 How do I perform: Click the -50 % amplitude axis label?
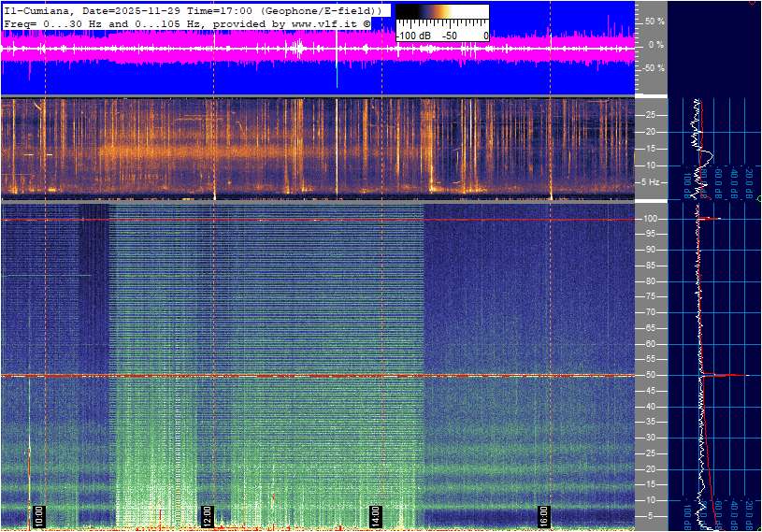[x=652, y=68]
